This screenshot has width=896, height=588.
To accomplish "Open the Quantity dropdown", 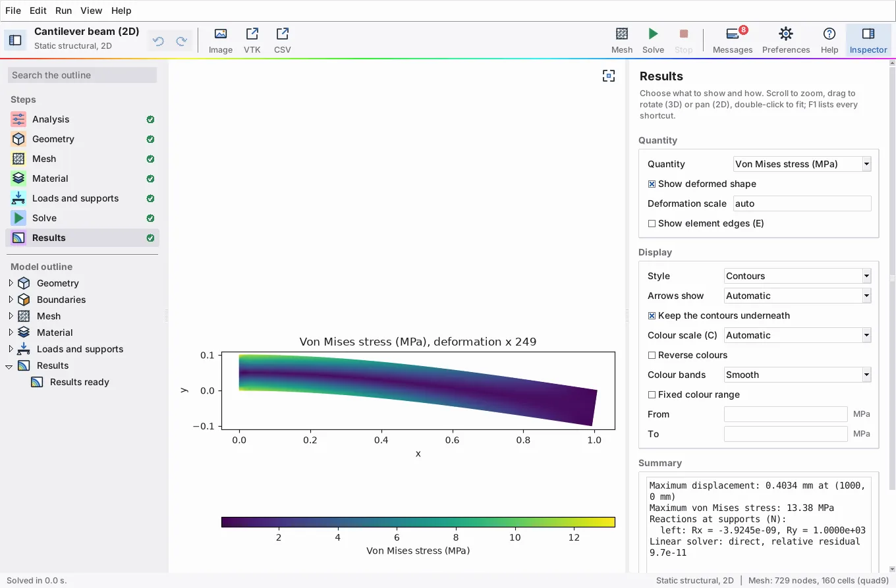I will click(802, 164).
